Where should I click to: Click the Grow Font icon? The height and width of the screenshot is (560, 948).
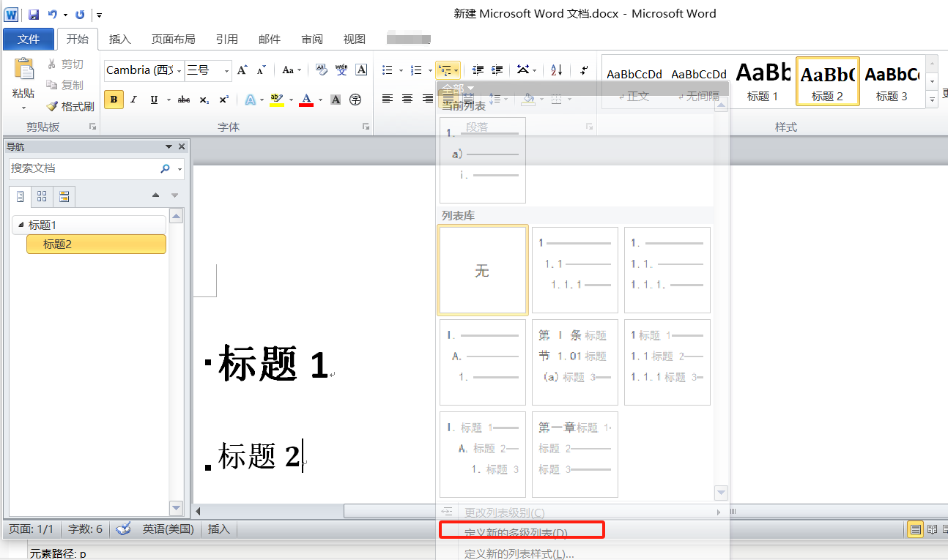pyautogui.click(x=242, y=70)
